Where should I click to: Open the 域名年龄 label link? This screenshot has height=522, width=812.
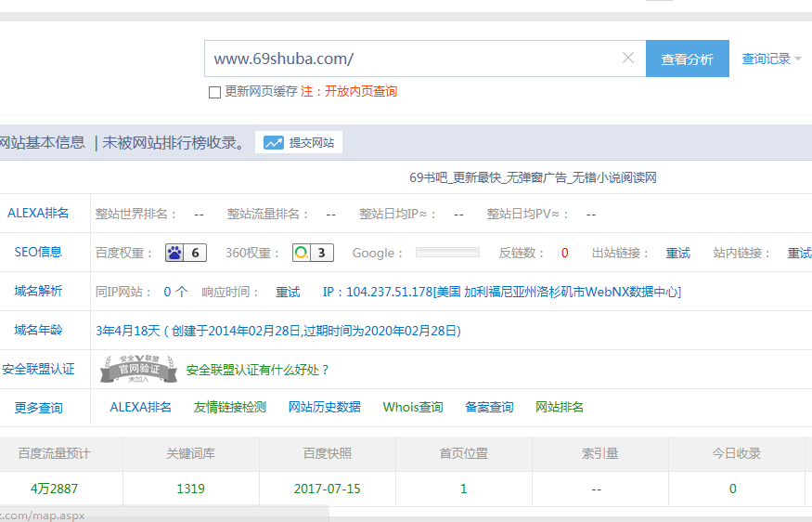(x=38, y=330)
